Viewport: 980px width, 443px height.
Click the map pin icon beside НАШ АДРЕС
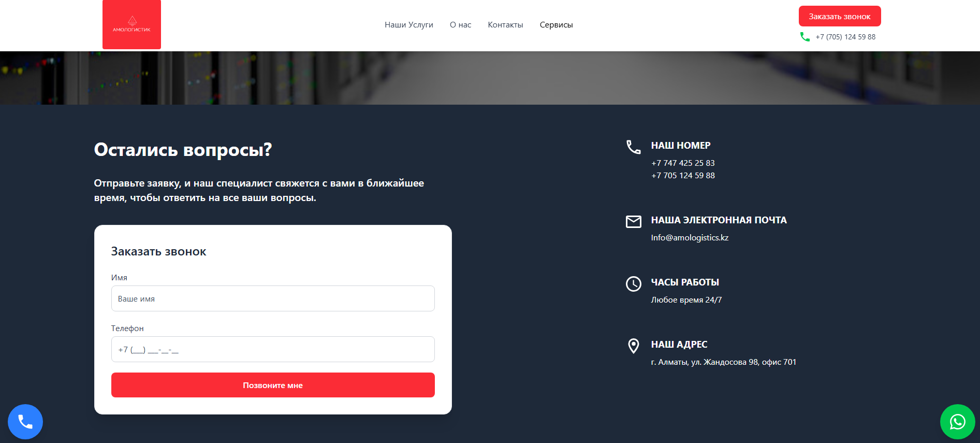point(633,346)
